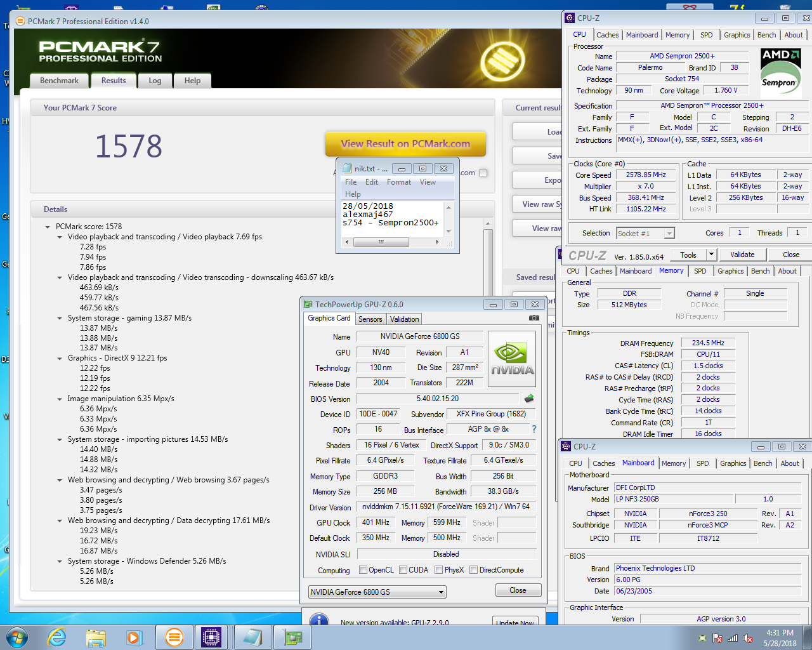Screen dimensions: 812x650
Task: Click the Action Center flag tray icon
Action: [717, 638]
